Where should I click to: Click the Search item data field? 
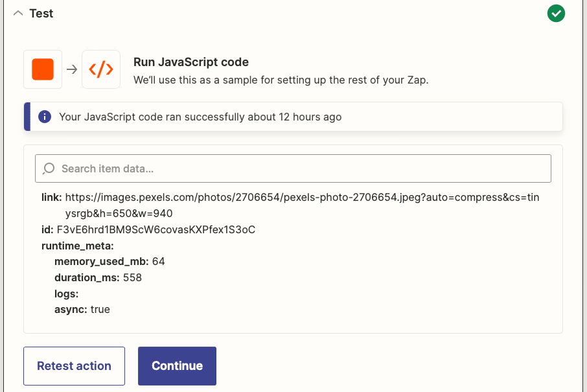click(293, 168)
